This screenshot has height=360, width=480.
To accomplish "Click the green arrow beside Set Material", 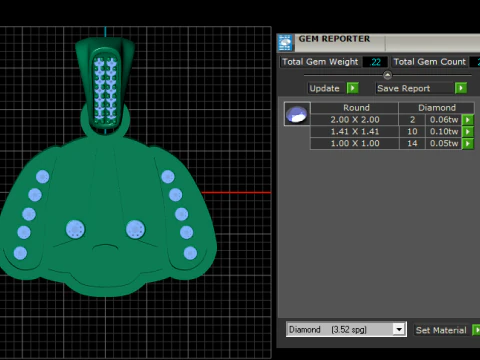I will coord(476,330).
